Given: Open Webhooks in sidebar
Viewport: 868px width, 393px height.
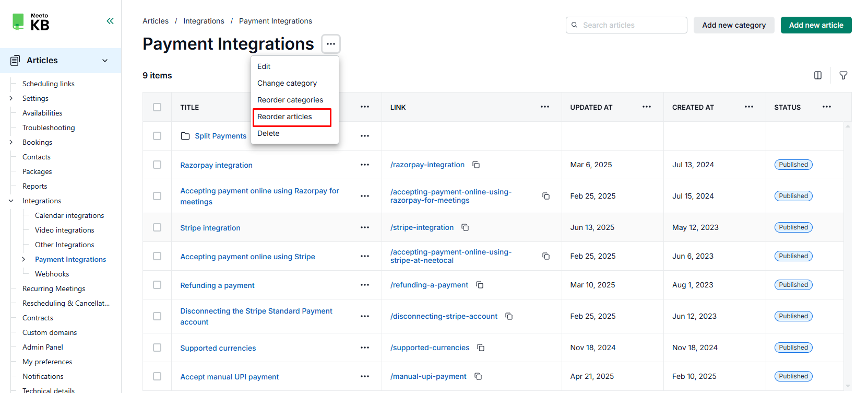Looking at the screenshot, I should [x=52, y=274].
